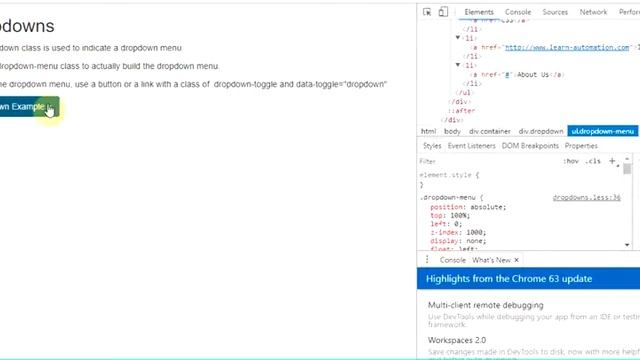This screenshot has height=360, width=640.
Task: Open the dropdowns.less:36 source link
Action: 587,198
